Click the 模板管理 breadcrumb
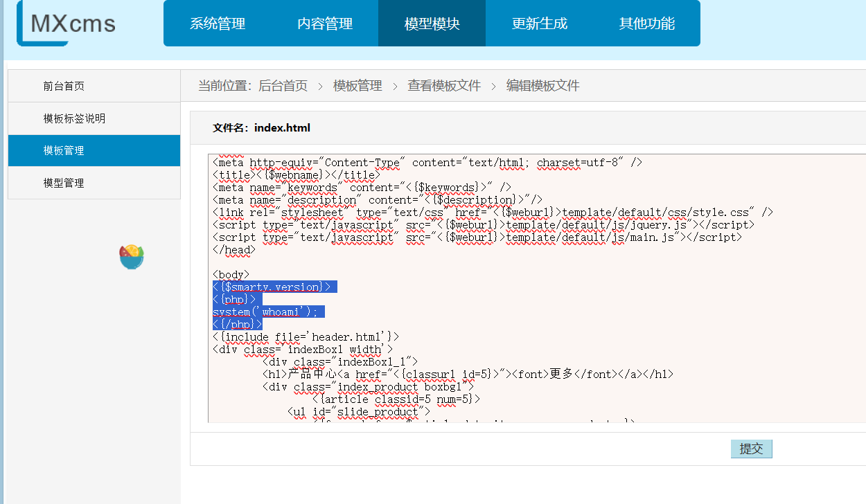Viewport: 866px width, 504px height. 357,86
